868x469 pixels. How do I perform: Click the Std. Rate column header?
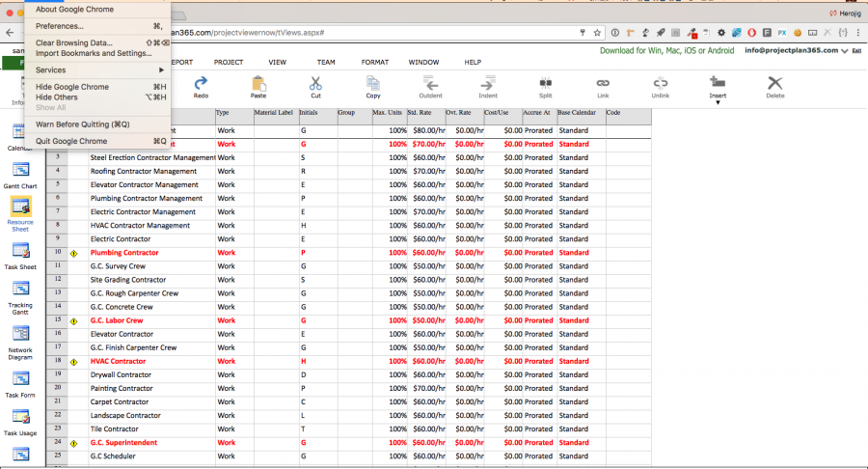point(425,116)
